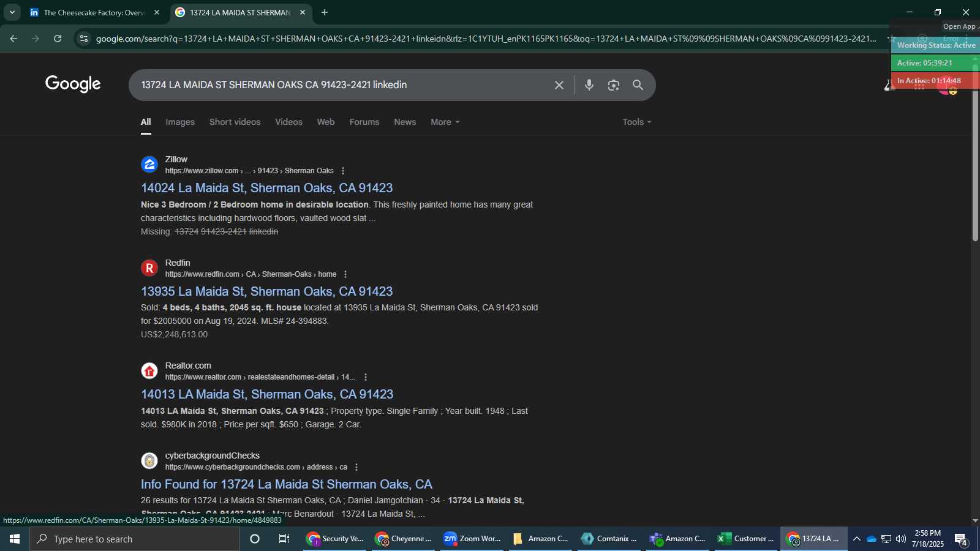Click the Zillow favicon

[149, 165]
